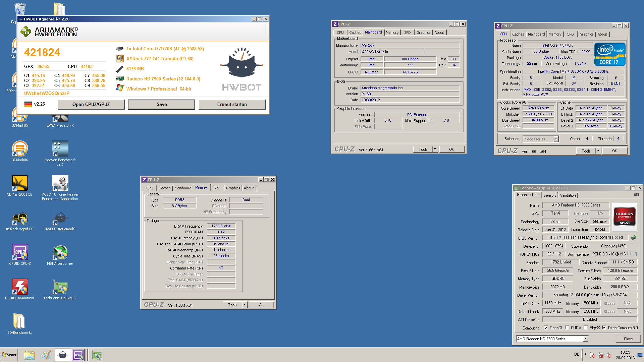644x362 pixels.
Task: Select the GPU-Z taskbar button
Action: [x=97, y=355]
